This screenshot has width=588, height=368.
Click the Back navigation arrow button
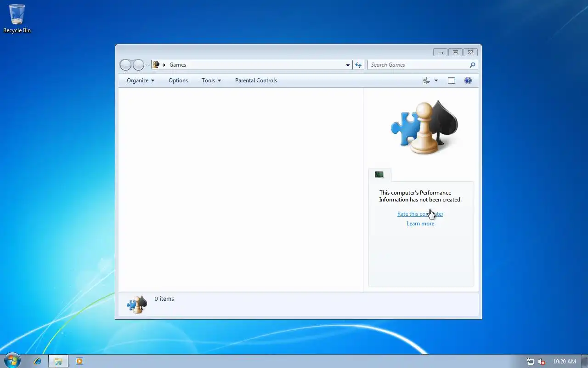tap(125, 65)
